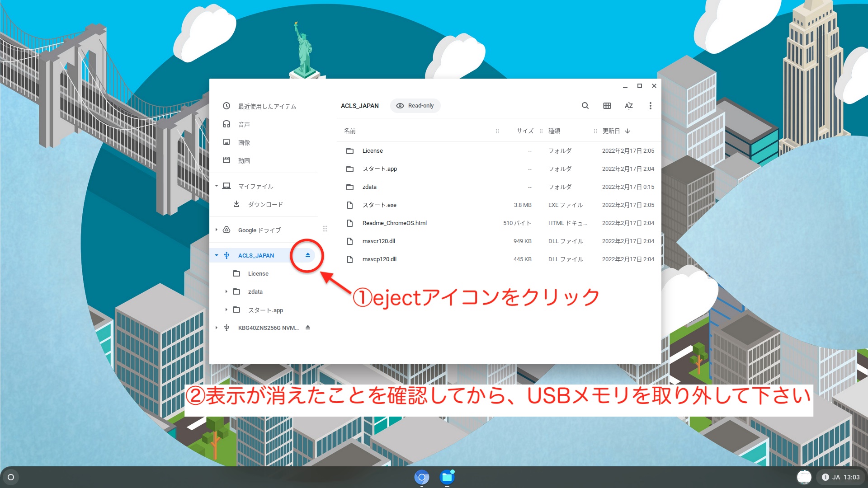The width and height of the screenshot is (868, 488).
Task: Select msvcp120.dll file
Action: coord(499,259)
